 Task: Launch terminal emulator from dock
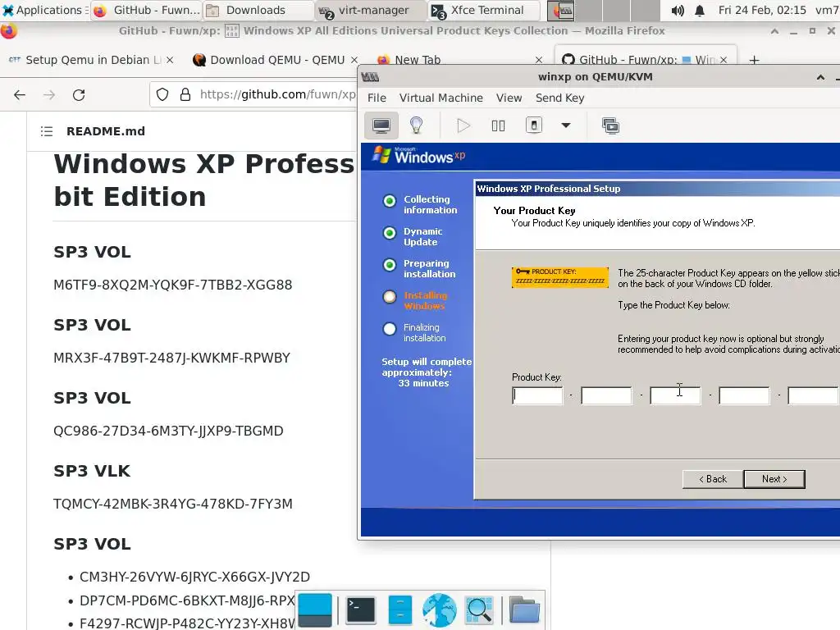(361, 610)
